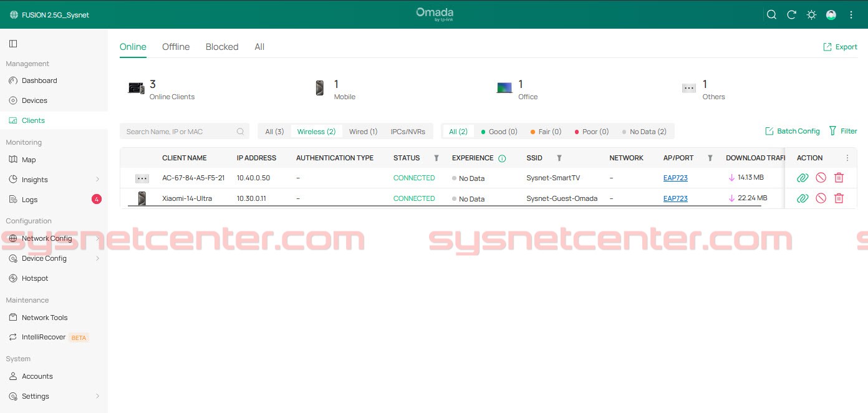Click the phone icon for Xiaomi-14-Ultra row
This screenshot has width=868, height=413.
[x=142, y=198]
